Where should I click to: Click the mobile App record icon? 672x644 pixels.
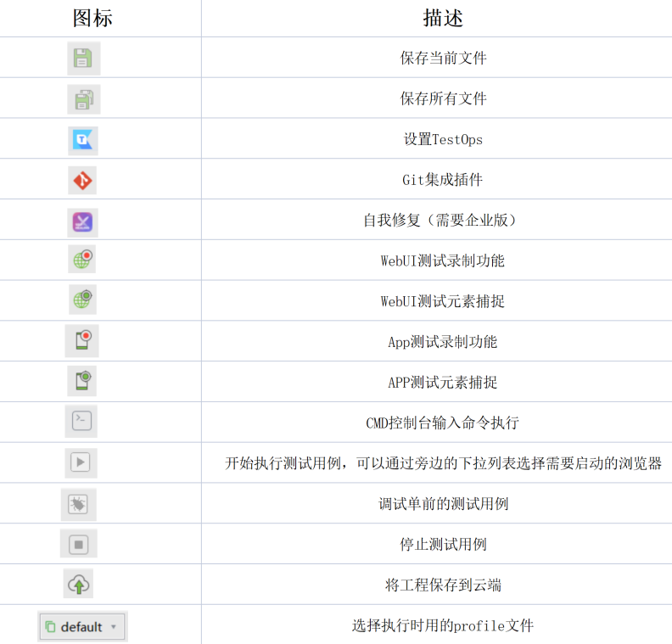pyautogui.click(x=82, y=340)
